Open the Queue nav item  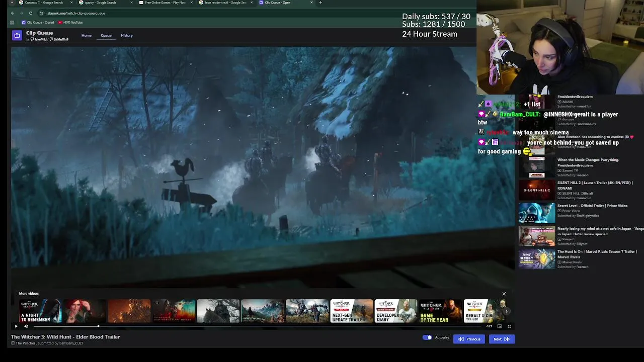click(106, 35)
